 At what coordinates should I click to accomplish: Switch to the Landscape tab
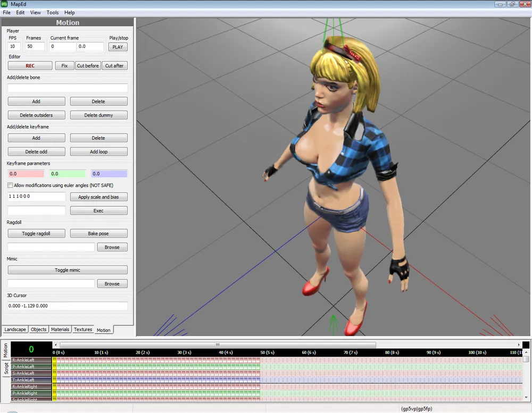point(15,330)
